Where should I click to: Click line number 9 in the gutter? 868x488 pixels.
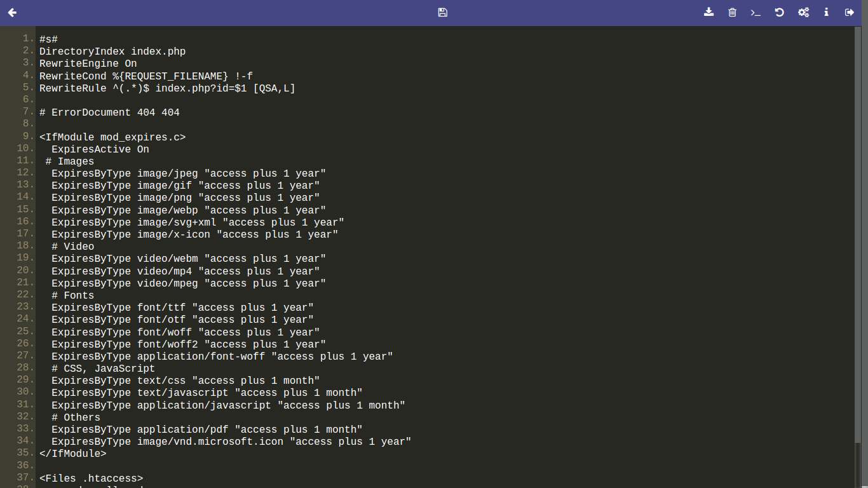coord(28,136)
